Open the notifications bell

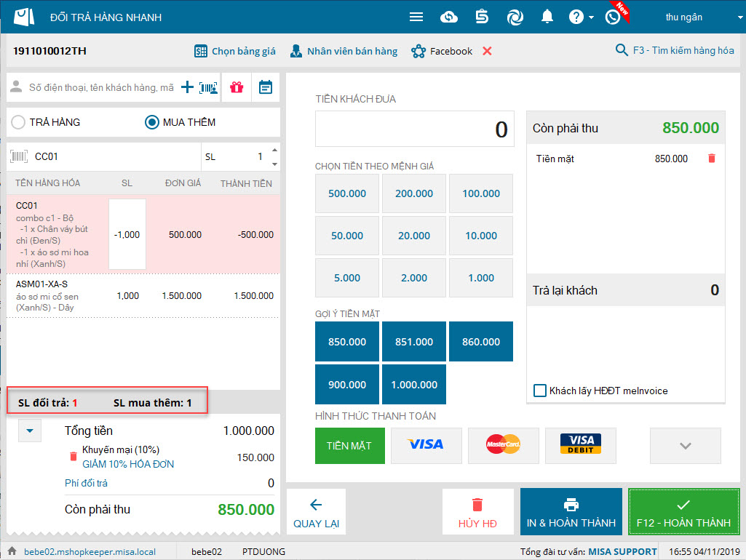[547, 17]
